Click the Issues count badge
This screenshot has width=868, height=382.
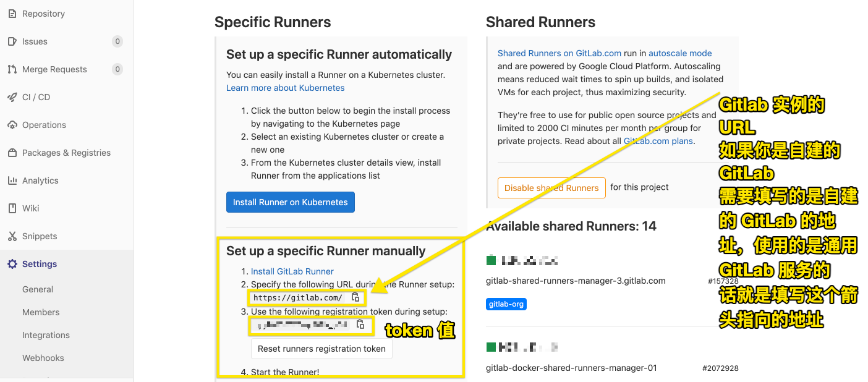(117, 41)
